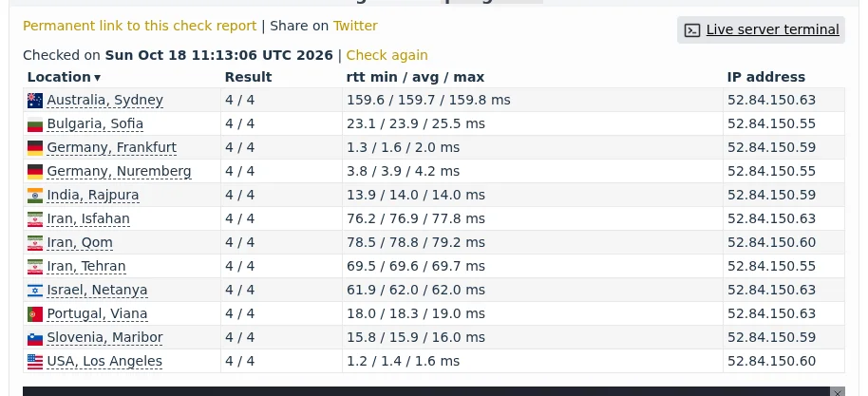This screenshot has width=868, height=396.
Task: Open USA, Los Angeles location link
Action: (104, 362)
